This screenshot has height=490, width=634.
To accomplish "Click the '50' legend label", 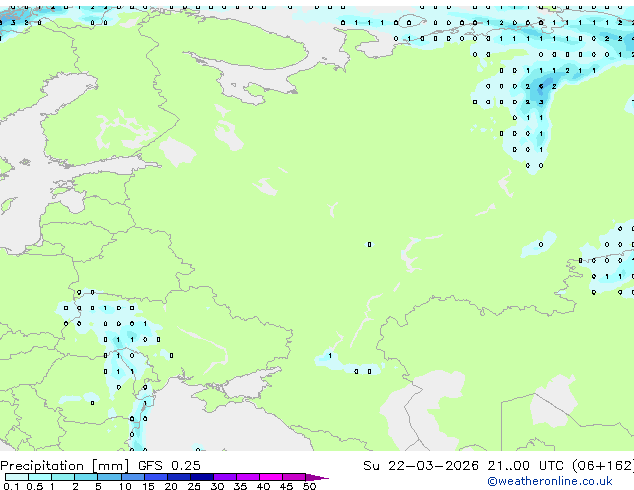I will click(x=309, y=486).
